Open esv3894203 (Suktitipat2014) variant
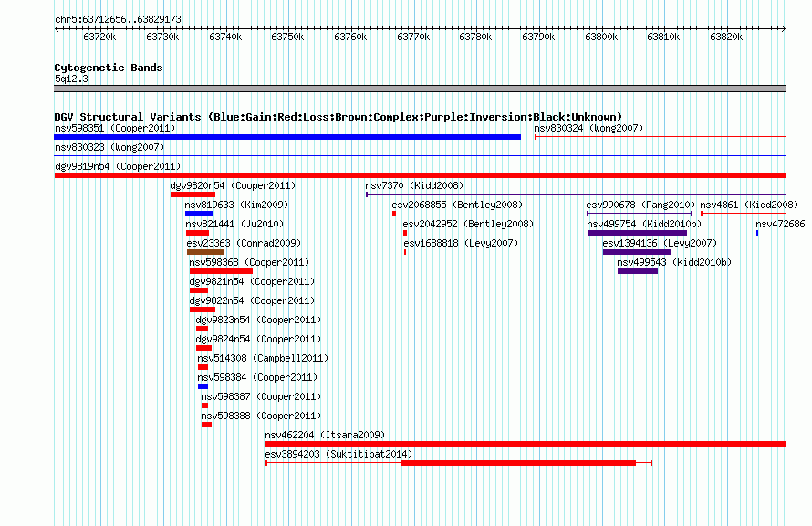This screenshot has height=526, width=812. click(338, 454)
